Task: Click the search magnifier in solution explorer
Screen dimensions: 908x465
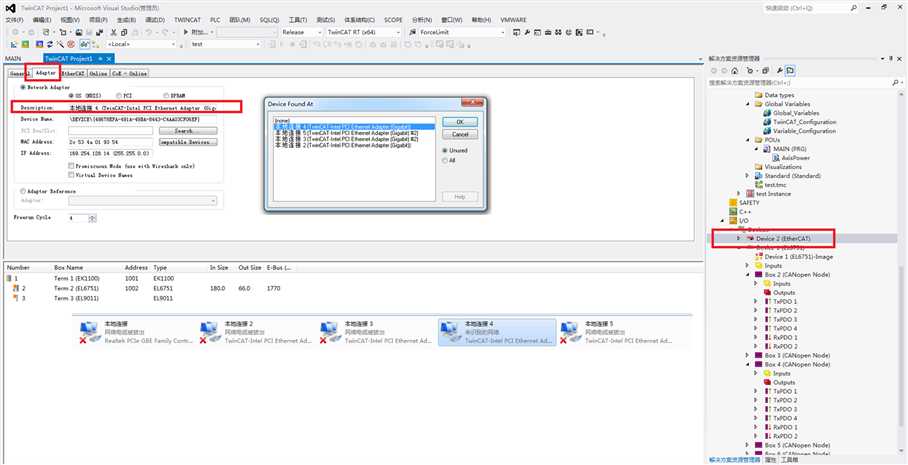Action: [894, 83]
